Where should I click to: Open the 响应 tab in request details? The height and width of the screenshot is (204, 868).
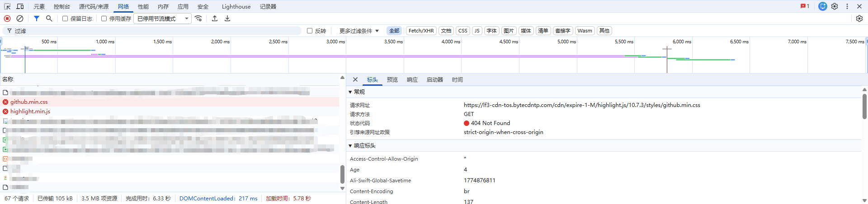pyautogui.click(x=412, y=80)
